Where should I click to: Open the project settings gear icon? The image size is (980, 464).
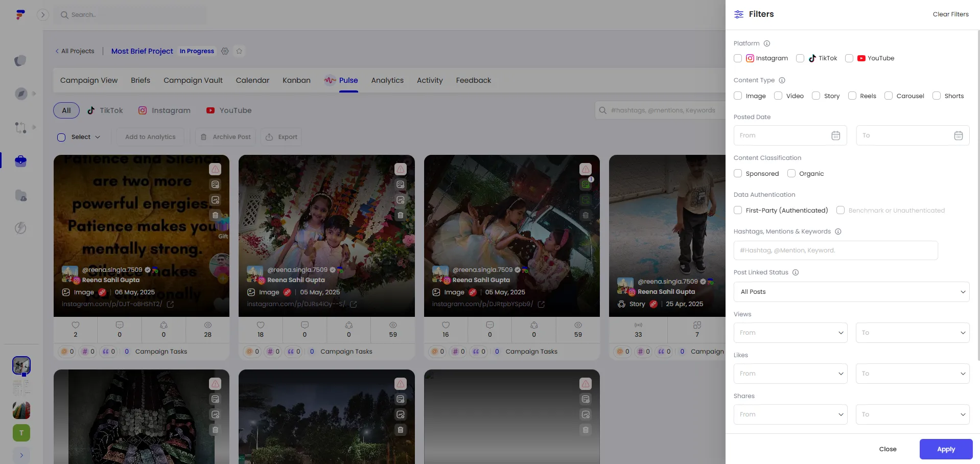coord(225,51)
